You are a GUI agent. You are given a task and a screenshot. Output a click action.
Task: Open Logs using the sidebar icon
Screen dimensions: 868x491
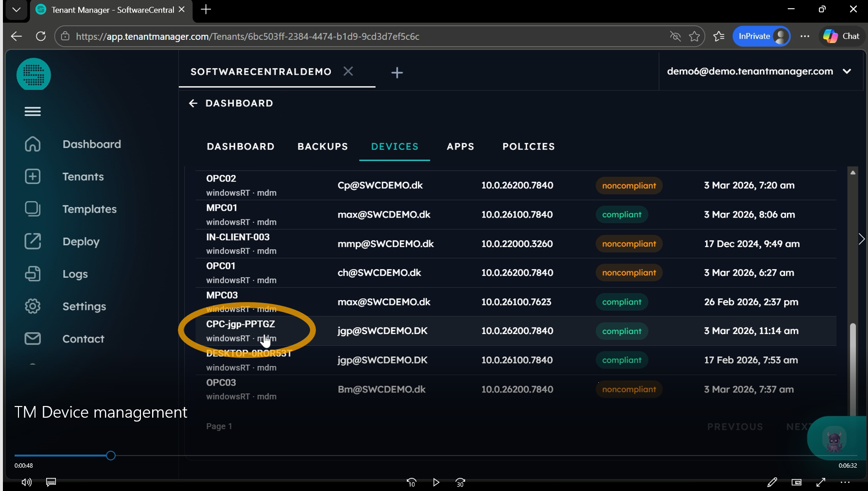coord(33,274)
